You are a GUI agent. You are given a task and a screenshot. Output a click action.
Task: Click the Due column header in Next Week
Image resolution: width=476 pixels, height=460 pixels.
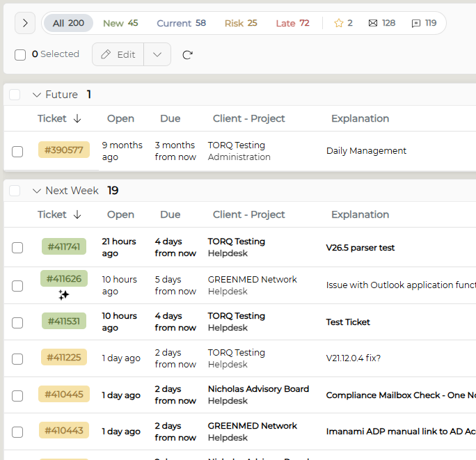point(170,214)
